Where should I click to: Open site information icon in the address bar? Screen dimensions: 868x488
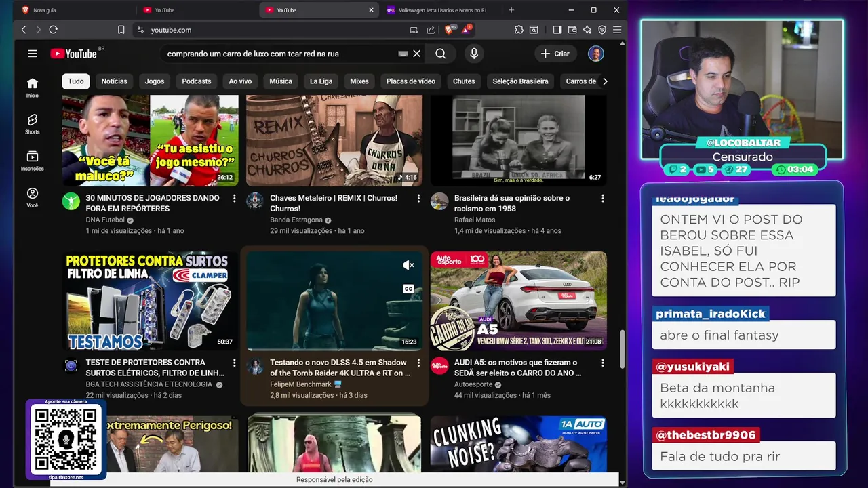point(140,30)
